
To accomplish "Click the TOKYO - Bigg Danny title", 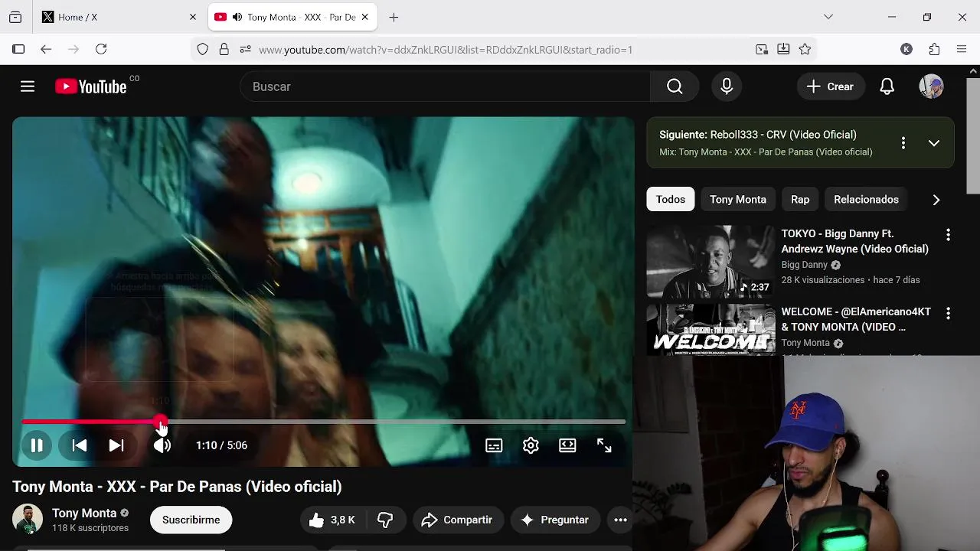I will click(x=854, y=241).
